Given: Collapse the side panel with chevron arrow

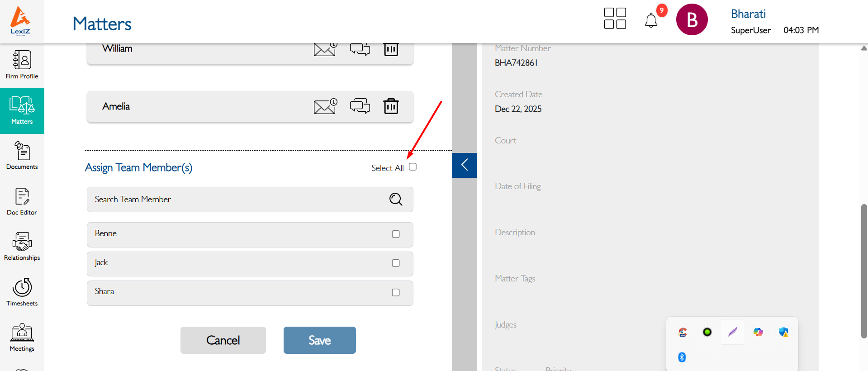Looking at the screenshot, I should tap(465, 165).
